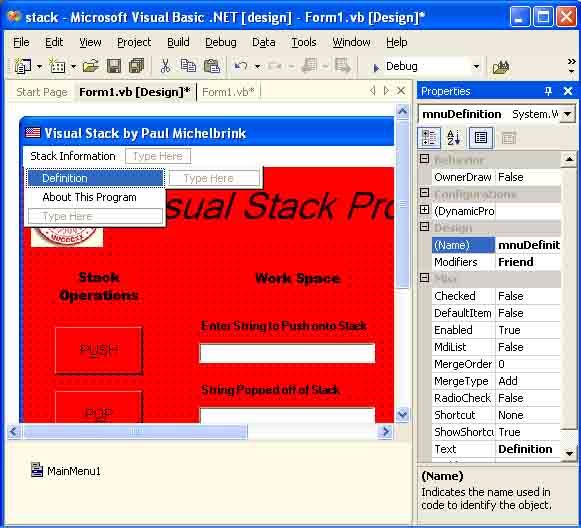Viewport: 581px width, 528px height.
Task: Open the Edit menu
Action: click(54, 42)
